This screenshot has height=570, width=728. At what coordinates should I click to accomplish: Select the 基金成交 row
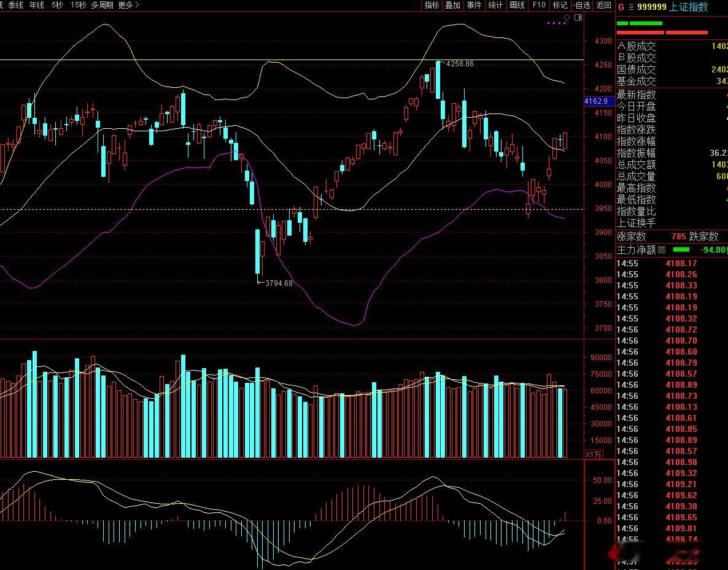[x=672, y=81]
